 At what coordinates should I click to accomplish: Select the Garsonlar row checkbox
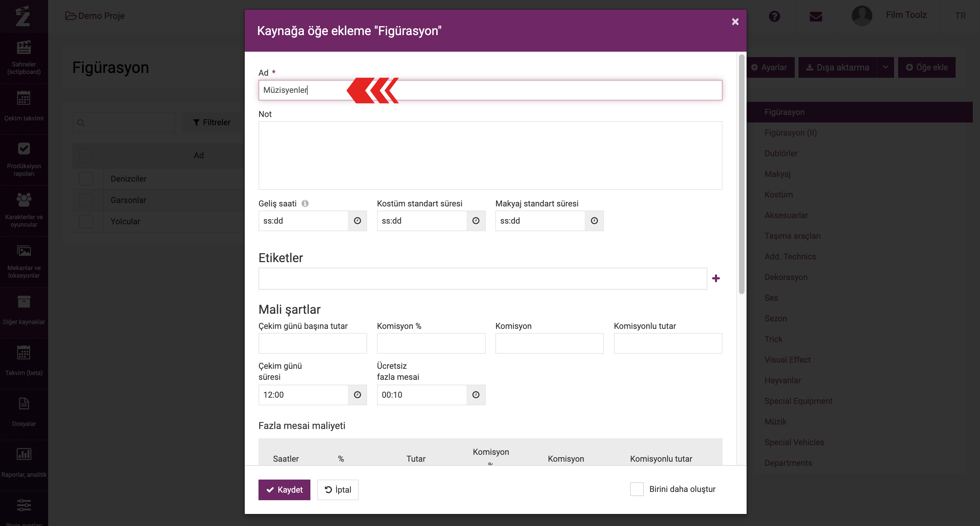tap(86, 200)
